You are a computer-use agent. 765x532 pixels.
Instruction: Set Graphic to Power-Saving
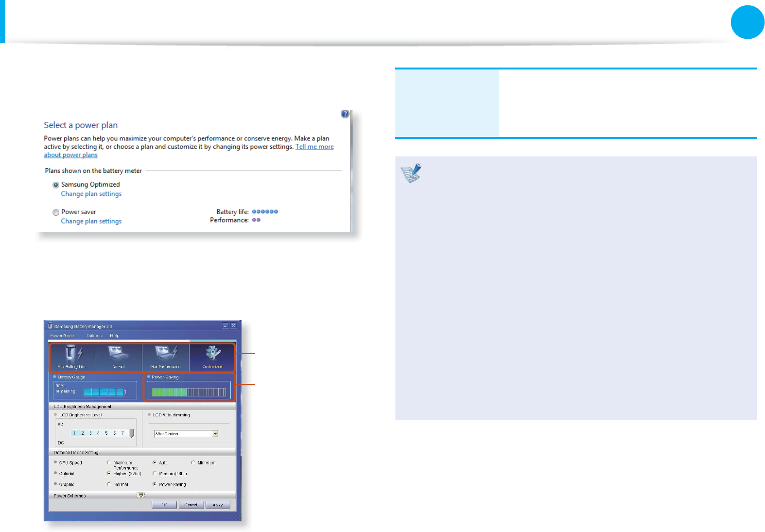click(155, 484)
